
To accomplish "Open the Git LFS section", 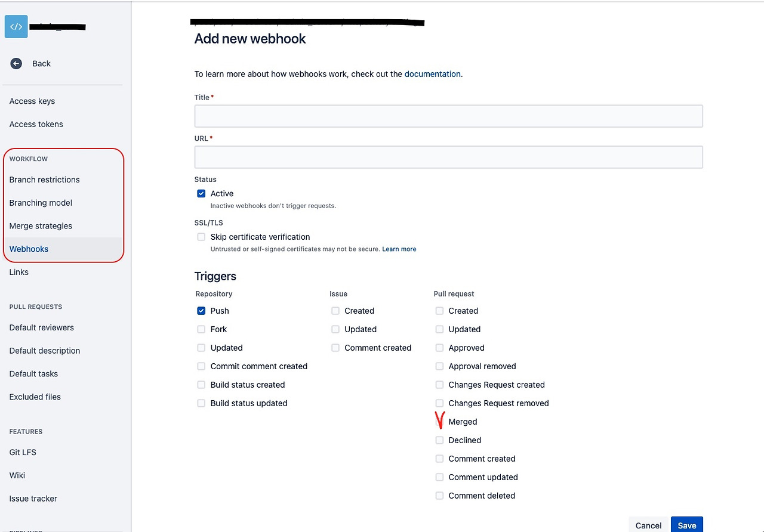I will tap(23, 452).
